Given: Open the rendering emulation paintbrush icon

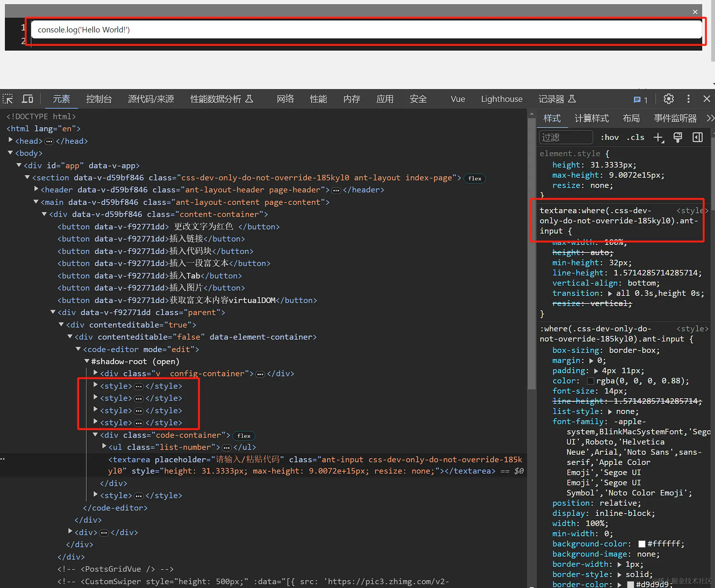Looking at the screenshot, I should pyautogui.click(x=678, y=137).
